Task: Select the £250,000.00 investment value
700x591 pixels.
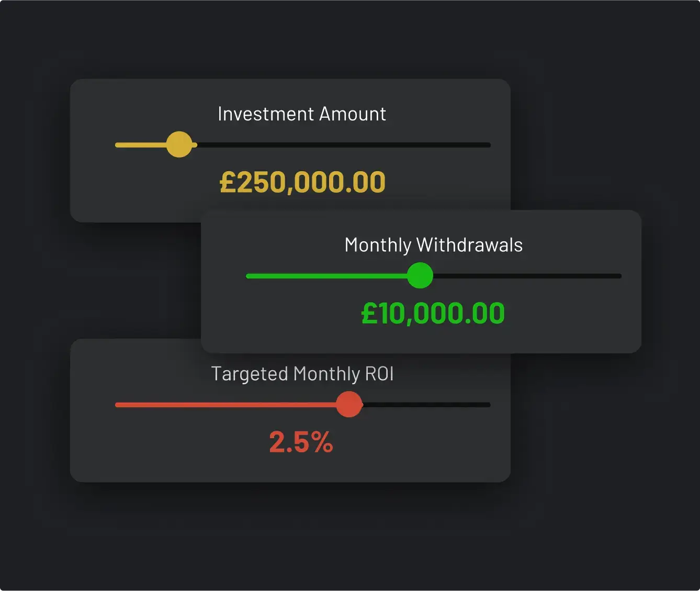Action: [302, 182]
